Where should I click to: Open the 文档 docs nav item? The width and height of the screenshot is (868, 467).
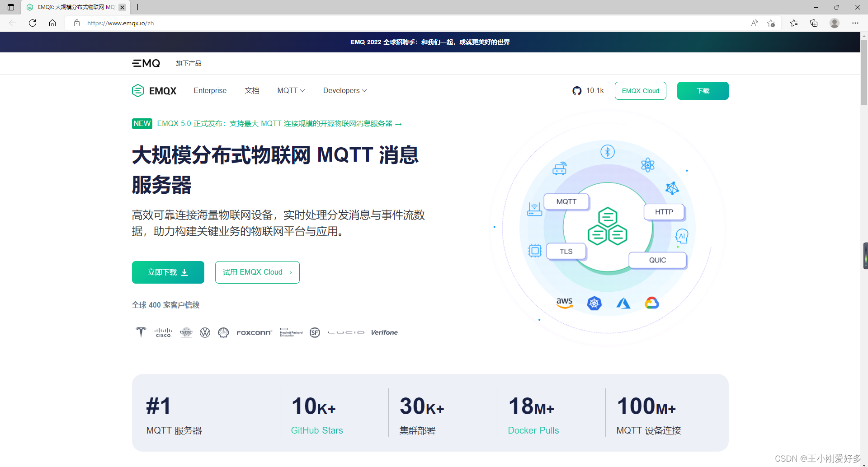(252, 91)
